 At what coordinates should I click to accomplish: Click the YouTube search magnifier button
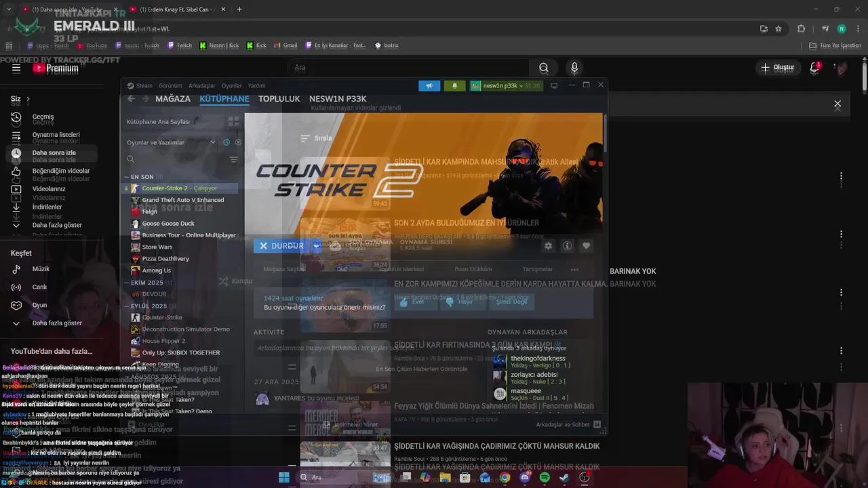(544, 68)
